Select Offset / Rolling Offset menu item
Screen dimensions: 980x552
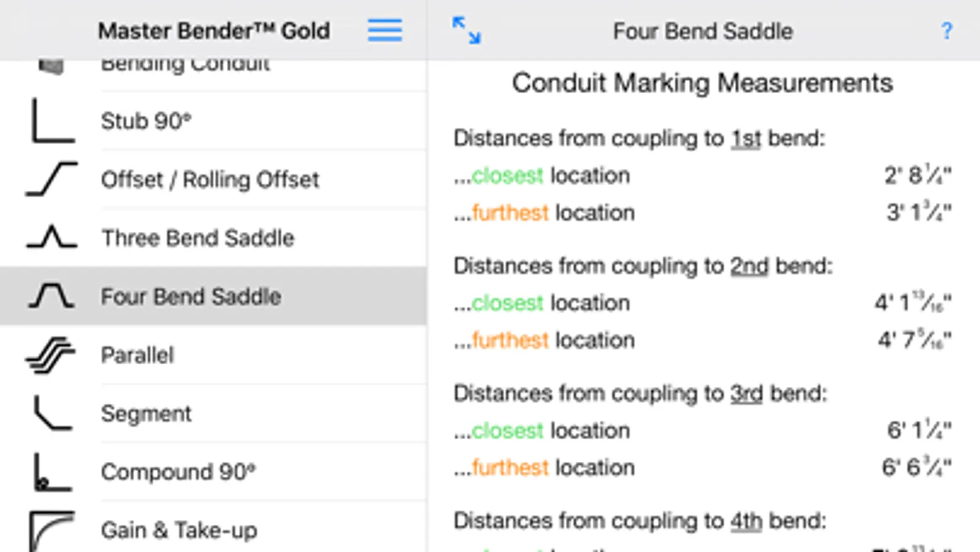click(210, 180)
